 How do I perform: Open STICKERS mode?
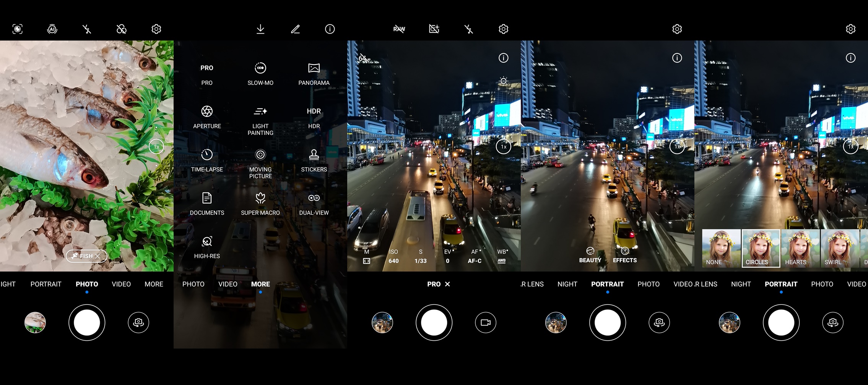tap(314, 161)
